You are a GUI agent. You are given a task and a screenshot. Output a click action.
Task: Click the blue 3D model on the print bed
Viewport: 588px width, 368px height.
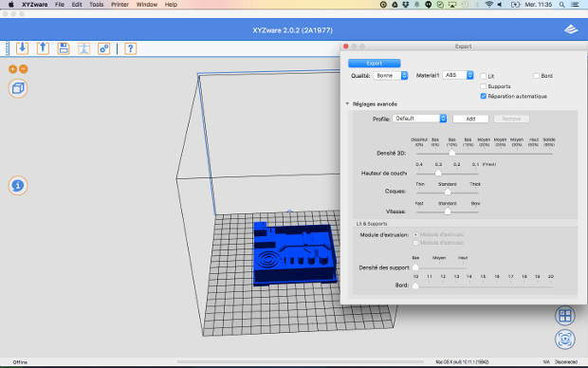click(x=294, y=253)
